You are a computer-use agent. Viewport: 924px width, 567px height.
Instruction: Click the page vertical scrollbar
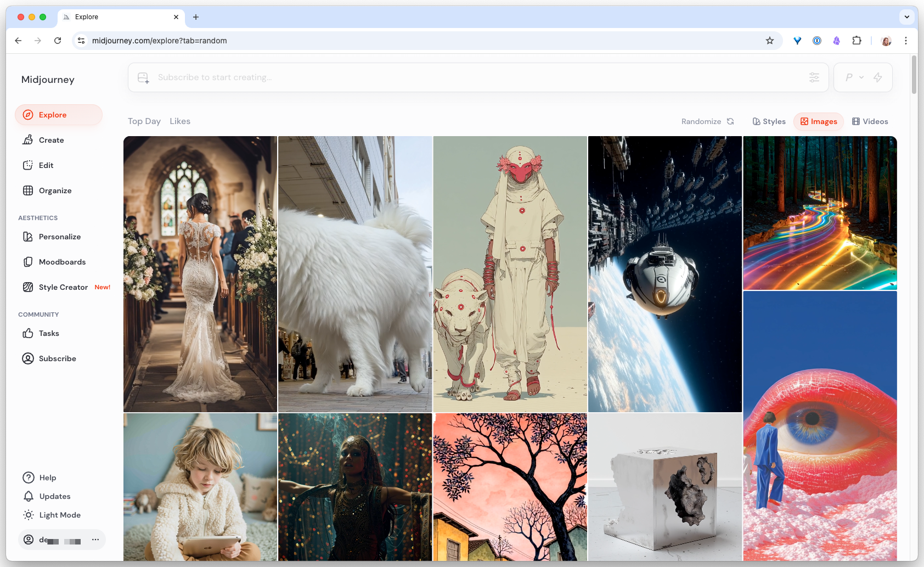(x=914, y=75)
